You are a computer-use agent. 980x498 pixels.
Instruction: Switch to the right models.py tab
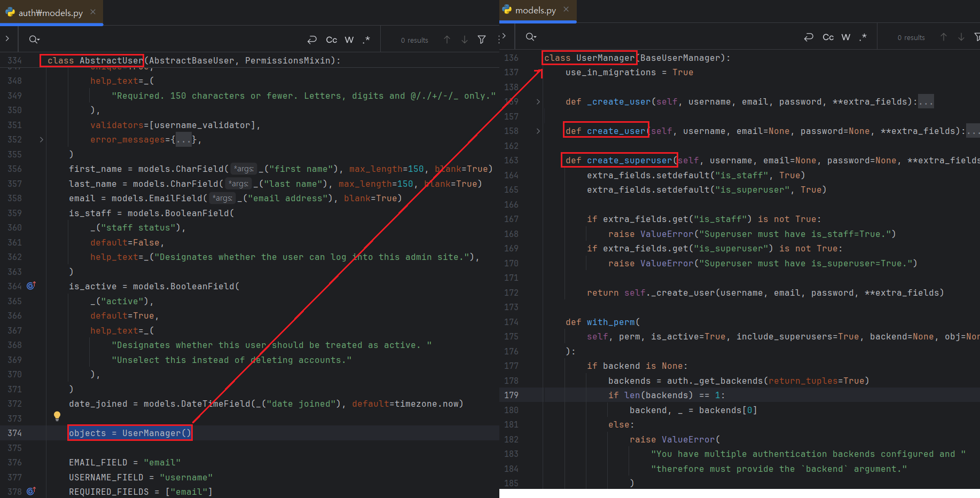click(x=535, y=11)
